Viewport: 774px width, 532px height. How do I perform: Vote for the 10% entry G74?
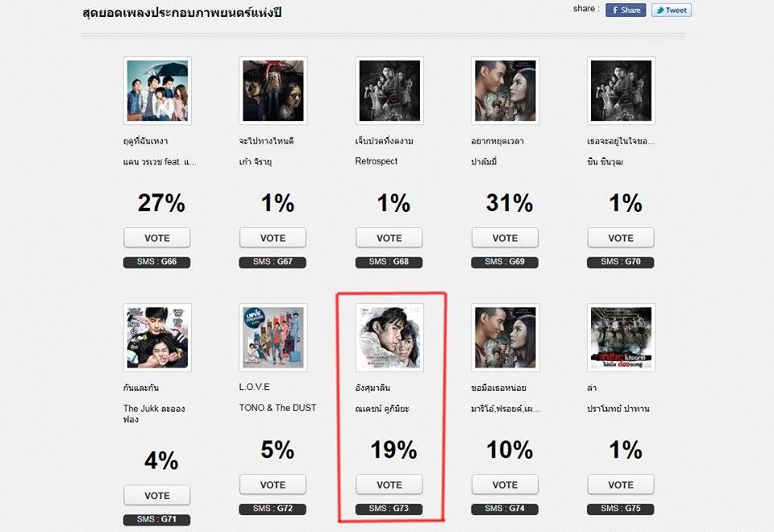pyautogui.click(x=505, y=484)
